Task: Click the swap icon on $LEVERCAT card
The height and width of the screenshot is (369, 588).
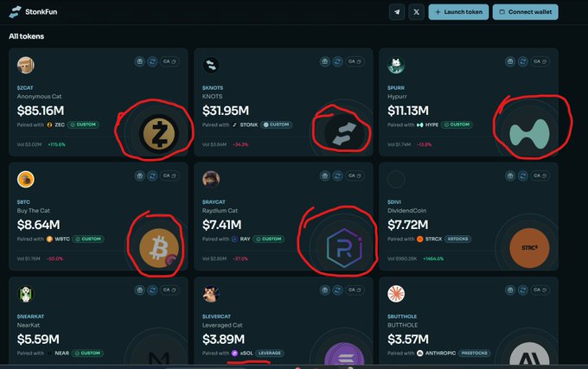Action: [337, 290]
